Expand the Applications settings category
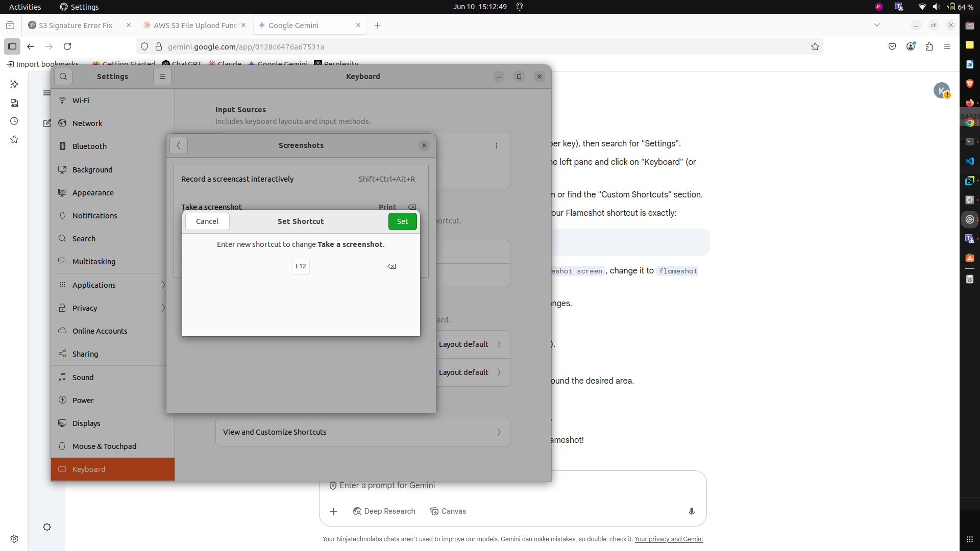 (112, 285)
